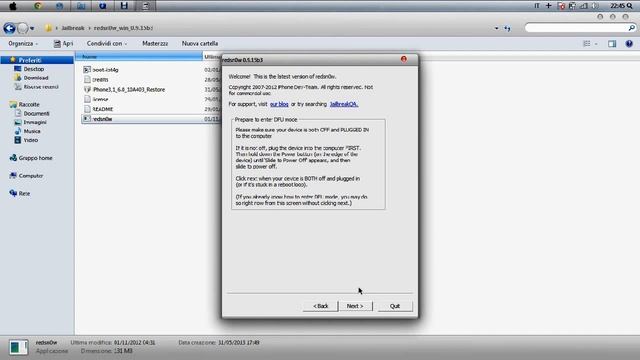Image resolution: width=640 pixels, height=360 pixels.
Task: Focus the Explorer search field
Action: coord(576,28)
